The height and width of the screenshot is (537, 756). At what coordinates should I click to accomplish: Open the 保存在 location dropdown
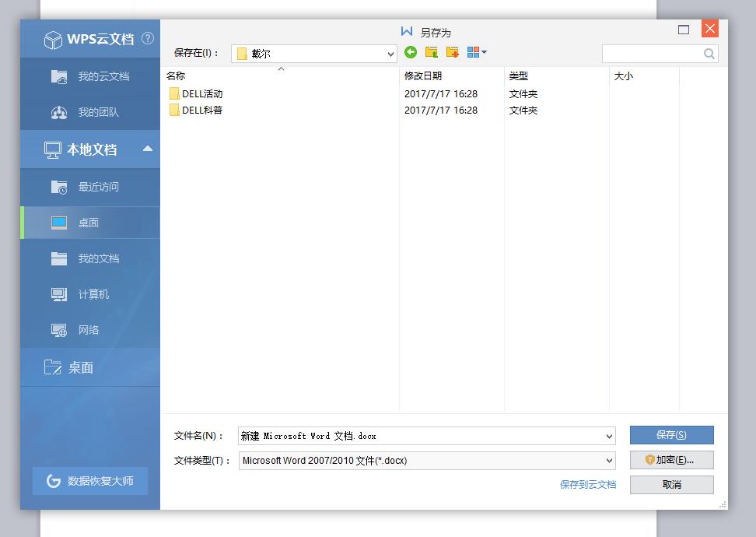click(390, 54)
